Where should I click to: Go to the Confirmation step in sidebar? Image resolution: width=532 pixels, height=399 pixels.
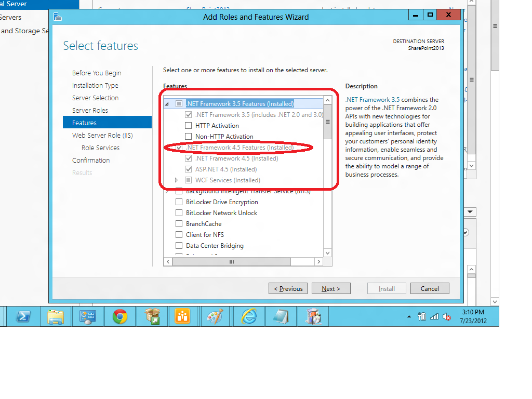(x=91, y=160)
